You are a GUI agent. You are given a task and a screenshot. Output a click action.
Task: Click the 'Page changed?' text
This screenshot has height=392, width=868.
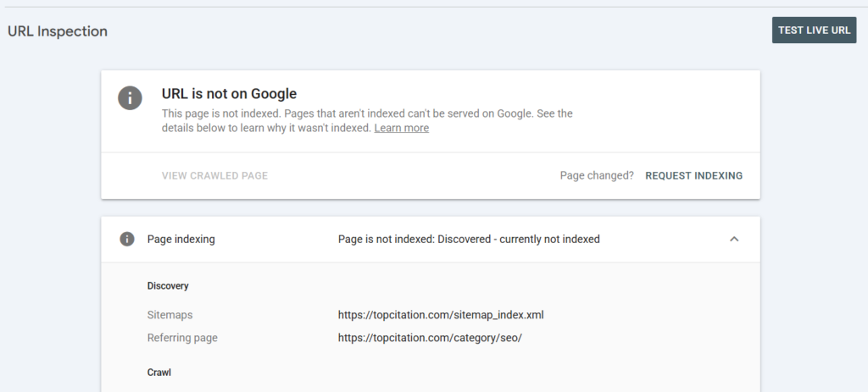[597, 176]
